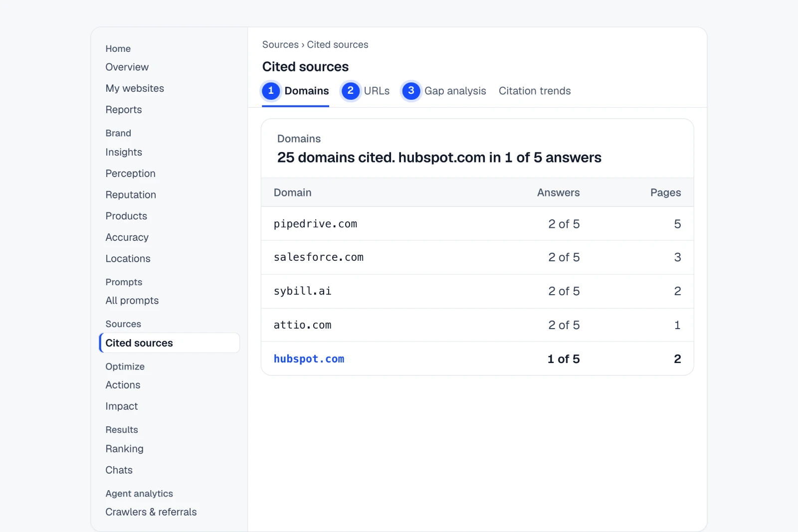The width and height of the screenshot is (798, 532).
Task: Click the Cited sources page heading
Action: [306, 67]
